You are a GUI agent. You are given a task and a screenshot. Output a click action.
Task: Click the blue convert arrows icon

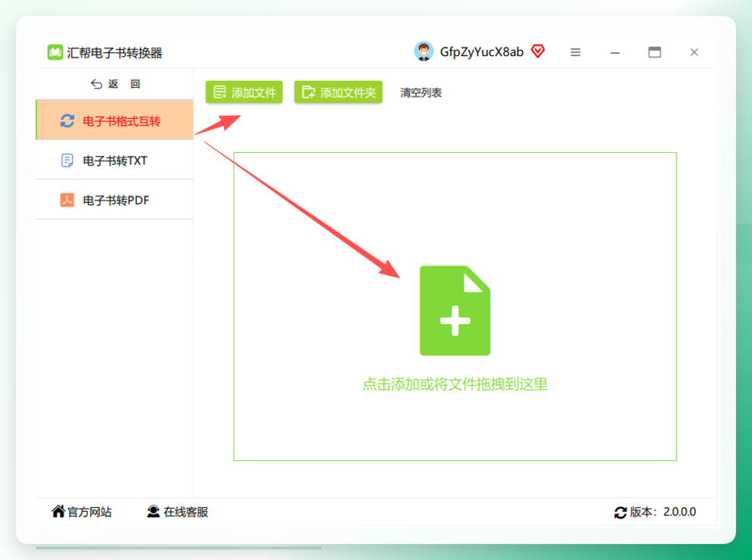pyautogui.click(x=67, y=121)
